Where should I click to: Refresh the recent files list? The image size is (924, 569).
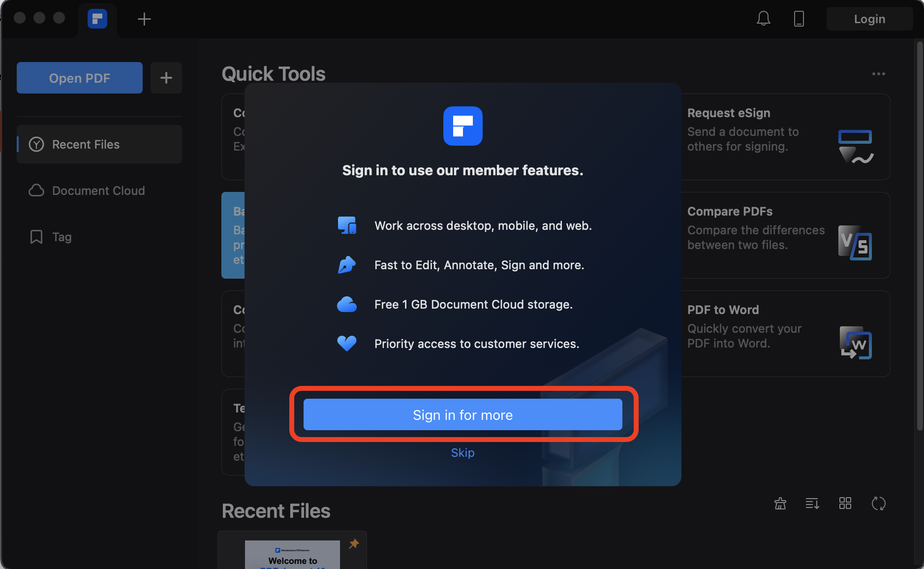(x=878, y=503)
